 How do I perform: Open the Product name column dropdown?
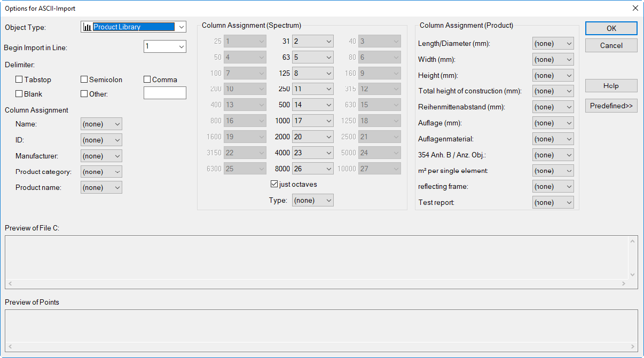coord(101,187)
